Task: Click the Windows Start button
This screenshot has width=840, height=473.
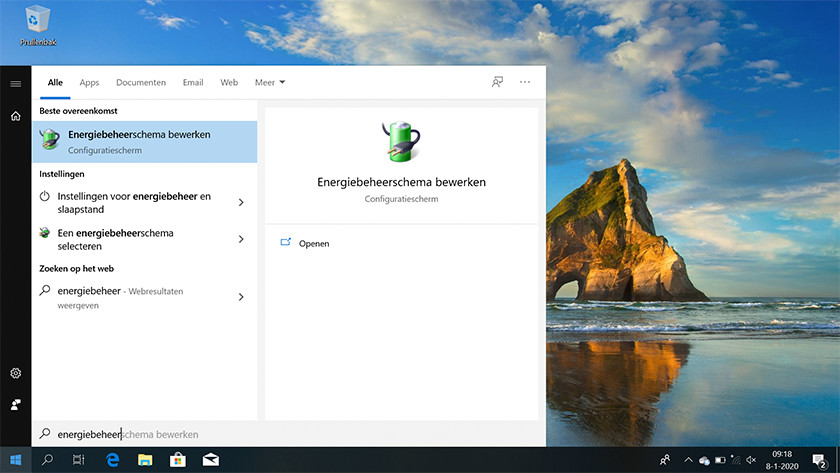Action: coord(16,460)
